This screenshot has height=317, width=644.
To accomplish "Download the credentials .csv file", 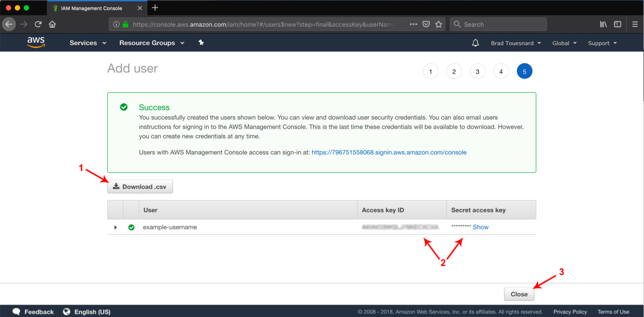I will point(140,187).
